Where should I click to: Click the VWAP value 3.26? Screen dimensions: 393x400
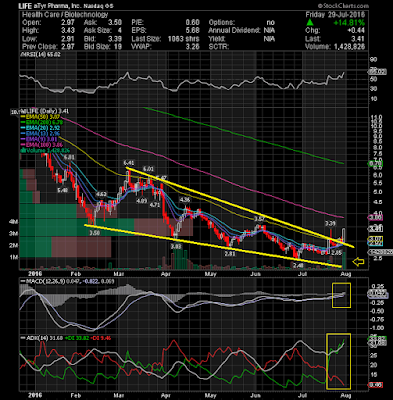193,47
